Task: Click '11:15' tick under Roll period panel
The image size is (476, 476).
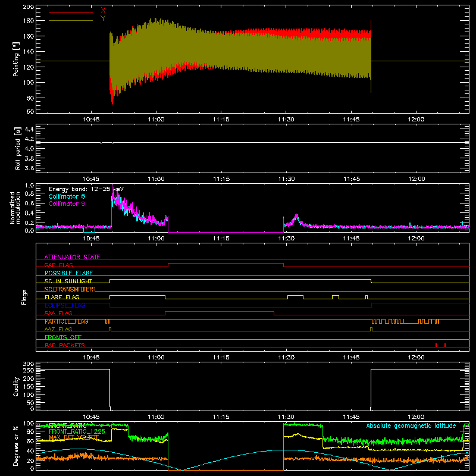Action: [x=221, y=179]
